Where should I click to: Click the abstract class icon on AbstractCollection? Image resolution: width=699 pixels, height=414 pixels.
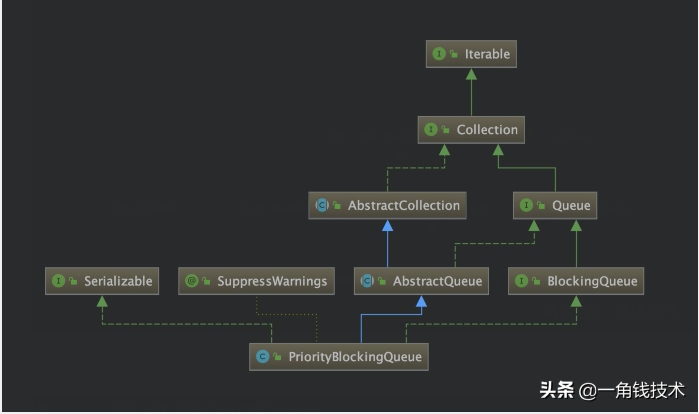[322, 206]
